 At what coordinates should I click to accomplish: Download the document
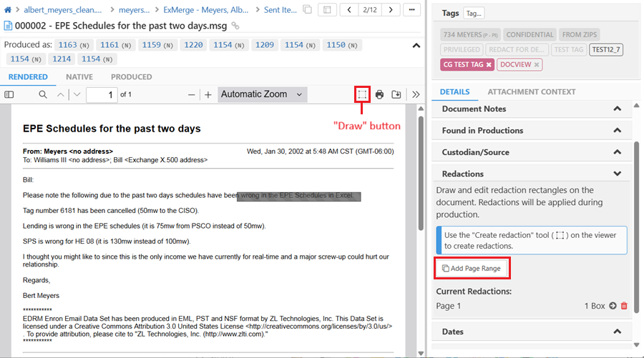tap(396, 95)
